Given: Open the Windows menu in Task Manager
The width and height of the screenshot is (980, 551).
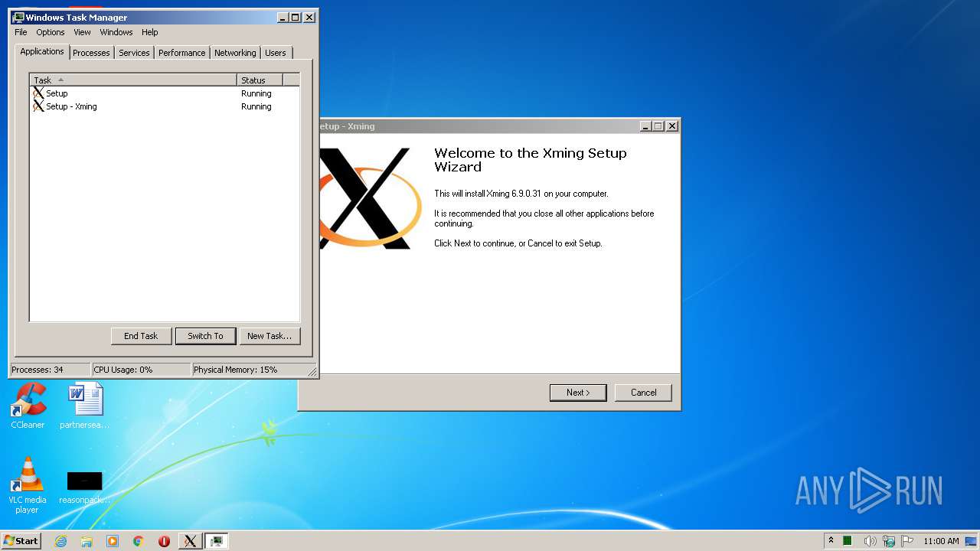Looking at the screenshot, I should (x=116, y=32).
